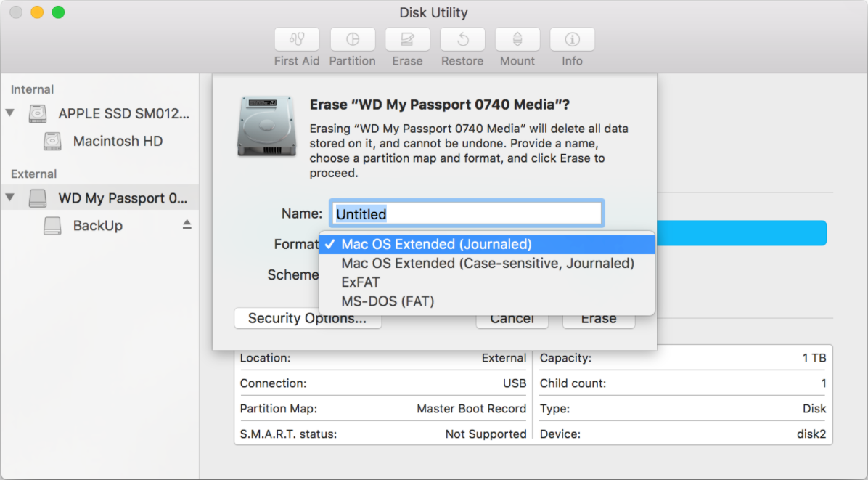
Task: Eject the BackUp volume
Action: click(x=187, y=225)
